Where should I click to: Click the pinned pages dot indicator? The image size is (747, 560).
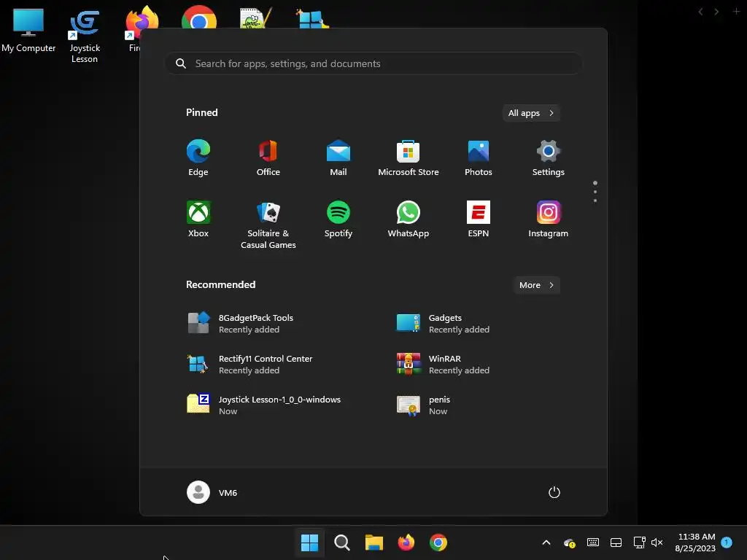pyautogui.click(x=595, y=192)
